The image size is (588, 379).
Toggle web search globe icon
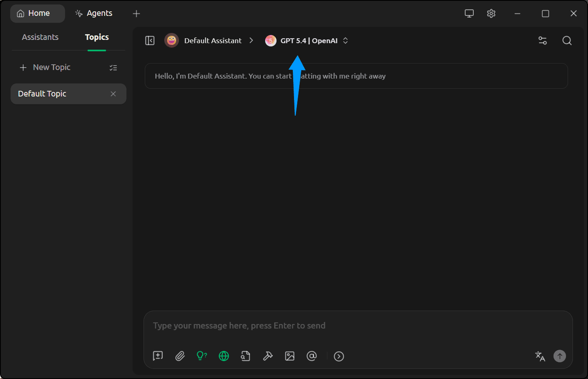click(x=224, y=356)
